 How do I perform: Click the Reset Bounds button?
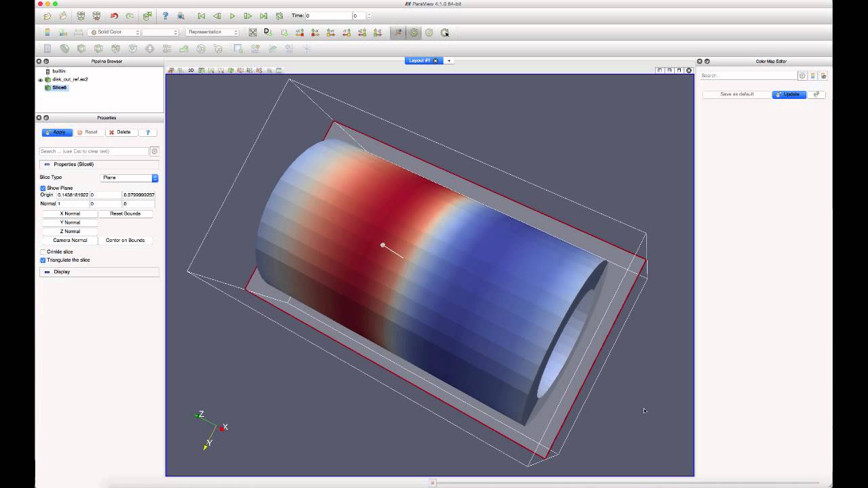[x=125, y=213]
